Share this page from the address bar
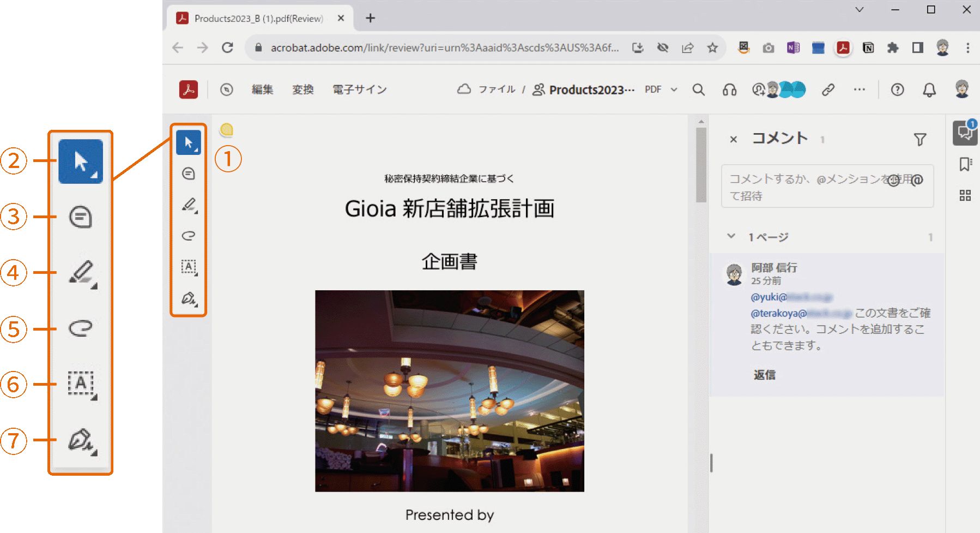 click(687, 48)
